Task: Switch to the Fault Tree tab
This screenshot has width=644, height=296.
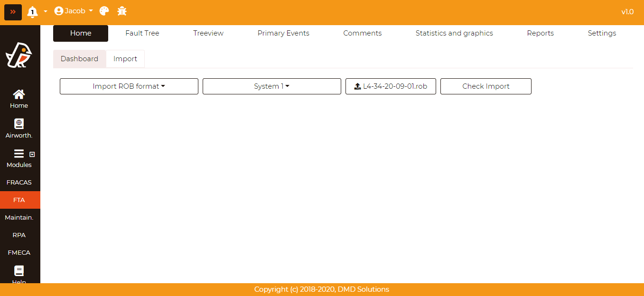Action: (x=142, y=33)
